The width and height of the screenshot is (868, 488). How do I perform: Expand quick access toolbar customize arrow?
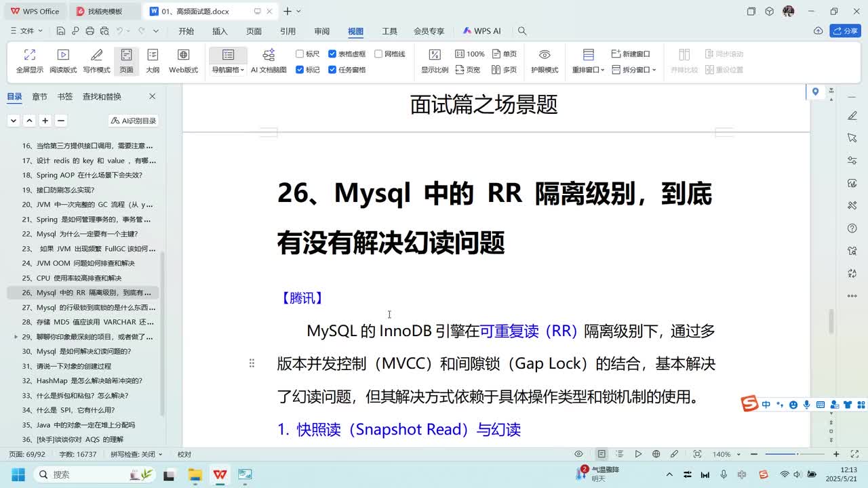tap(156, 31)
